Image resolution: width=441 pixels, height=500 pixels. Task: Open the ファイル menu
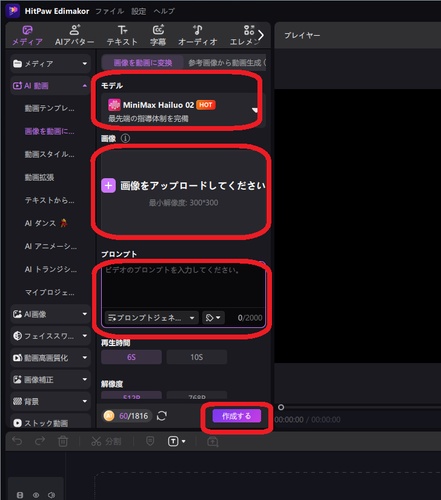click(110, 11)
